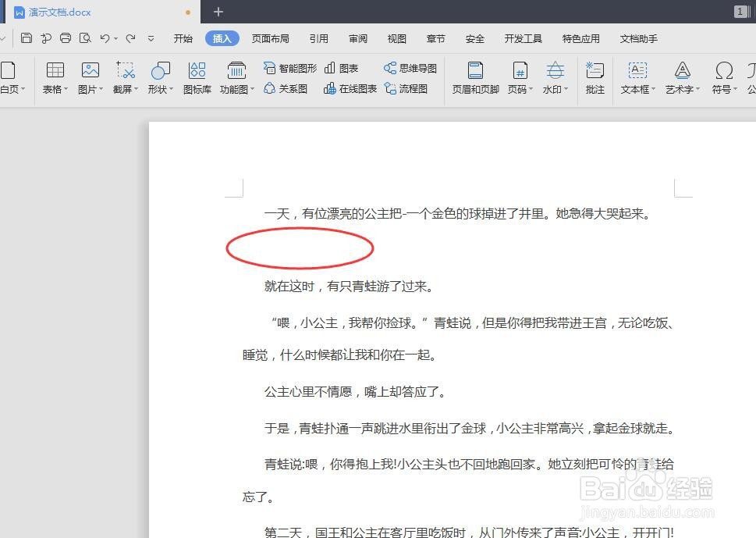Viewport: 756px width, 538px height.
Task: Click the line ending 开开门!
Action: pyautogui.click(x=469, y=533)
